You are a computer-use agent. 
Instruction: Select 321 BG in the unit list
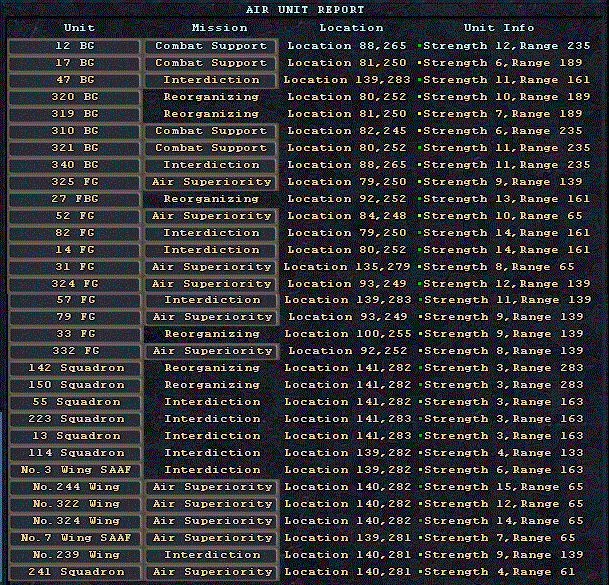coord(74,148)
